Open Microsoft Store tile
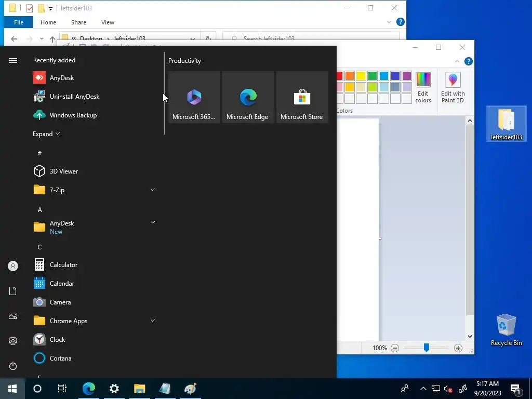 point(302,97)
